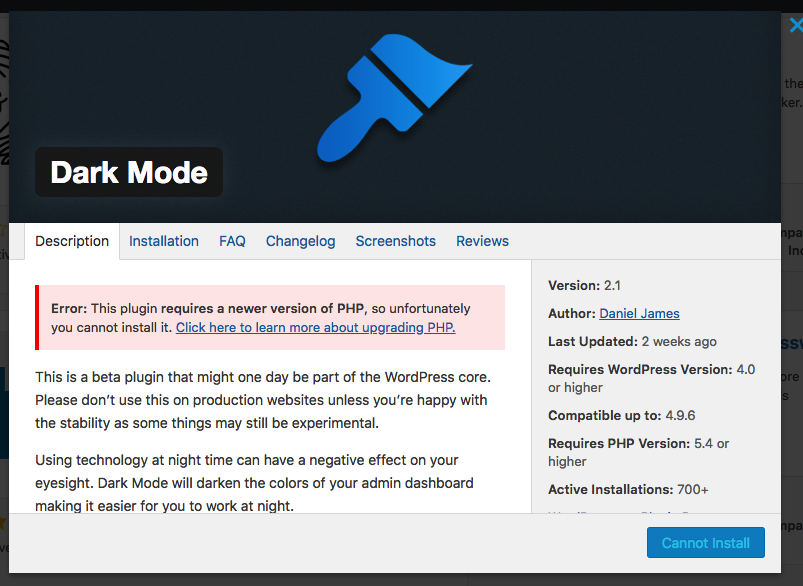This screenshot has height=586, width=803.
Task: Click the Dark Mode paintbrush banner icon
Action: tap(394, 98)
